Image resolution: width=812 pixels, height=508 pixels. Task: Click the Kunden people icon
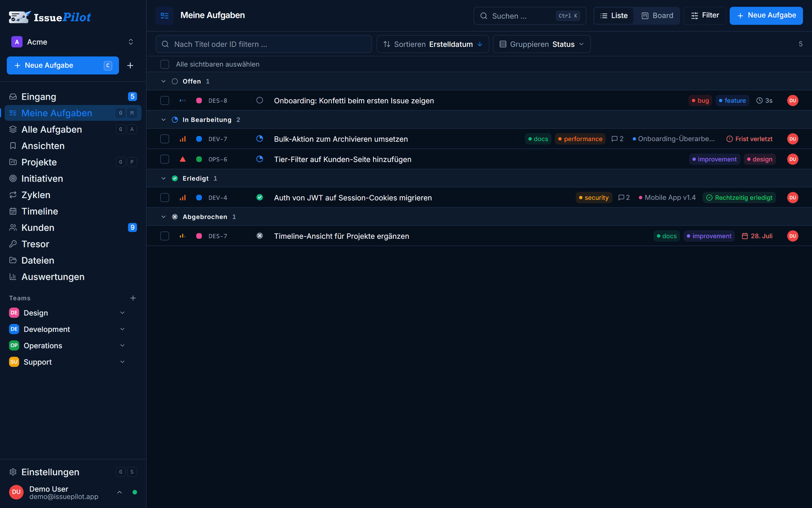(x=13, y=228)
